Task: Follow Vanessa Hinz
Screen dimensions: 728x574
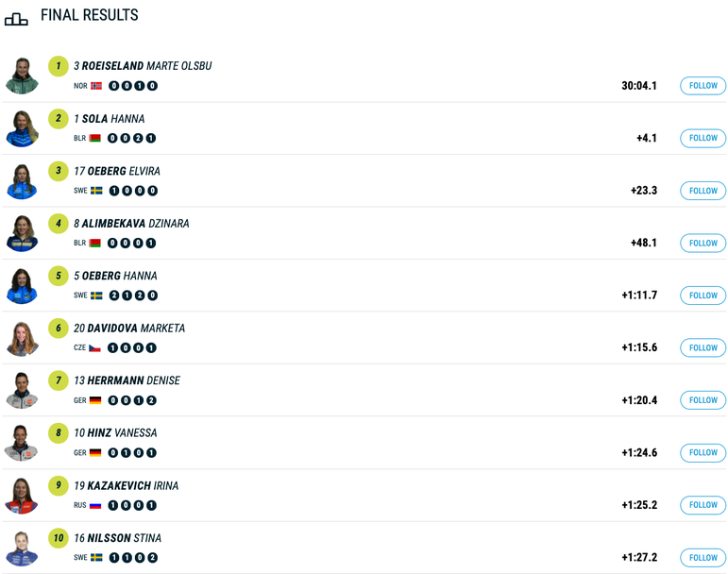Action: pyautogui.click(x=703, y=453)
